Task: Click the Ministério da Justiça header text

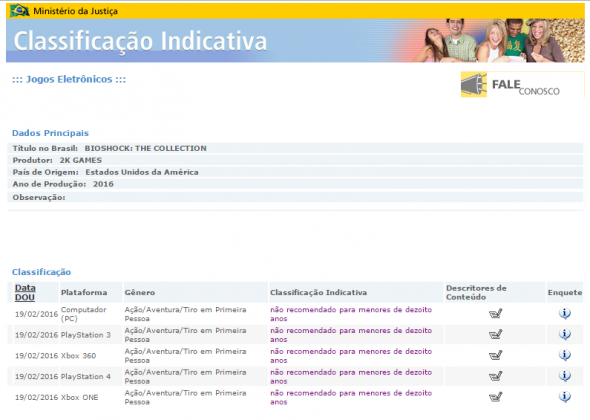Action: 75,11
